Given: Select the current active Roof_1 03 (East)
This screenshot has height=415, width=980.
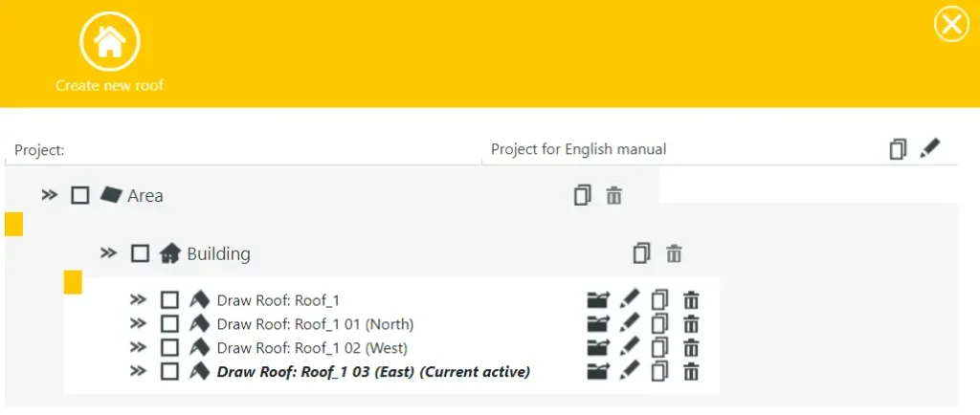Looking at the screenshot, I should [x=373, y=371].
